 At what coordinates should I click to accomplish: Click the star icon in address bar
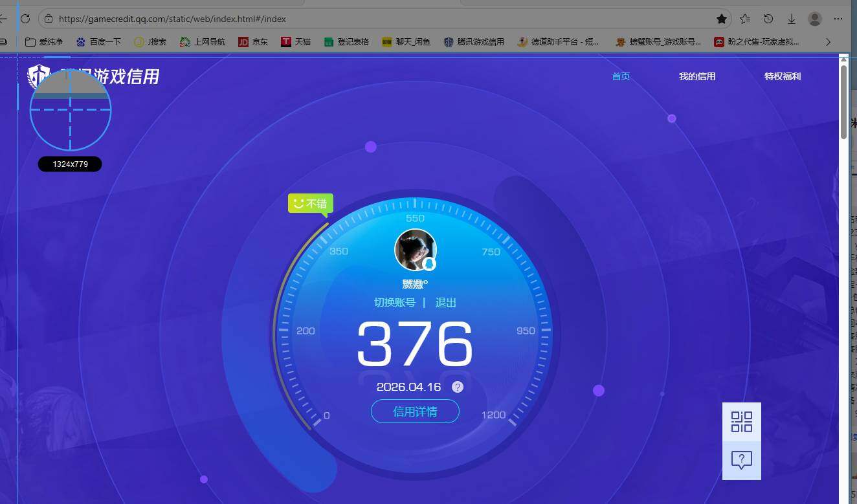(722, 19)
